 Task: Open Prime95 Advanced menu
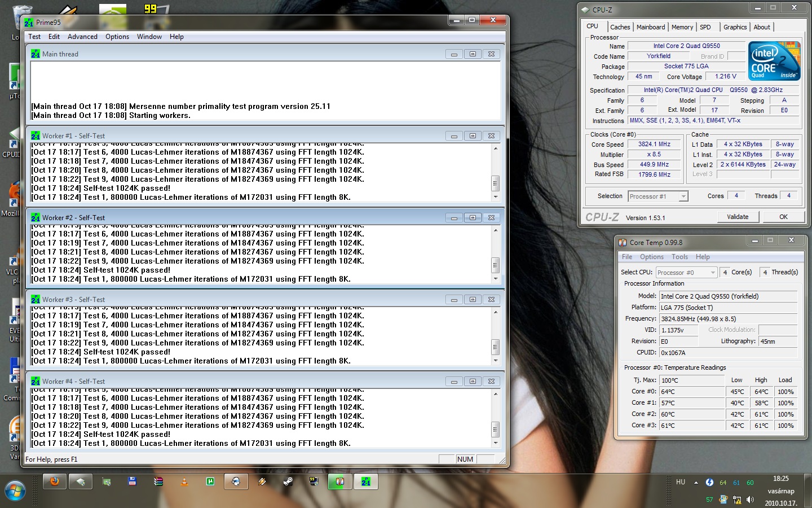pos(82,37)
